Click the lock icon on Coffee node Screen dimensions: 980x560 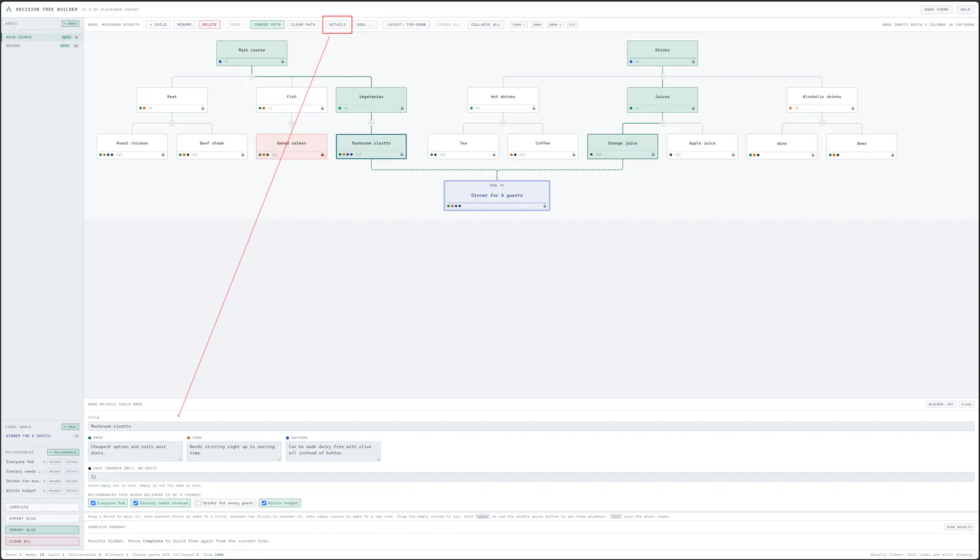[x=573, y=154]
